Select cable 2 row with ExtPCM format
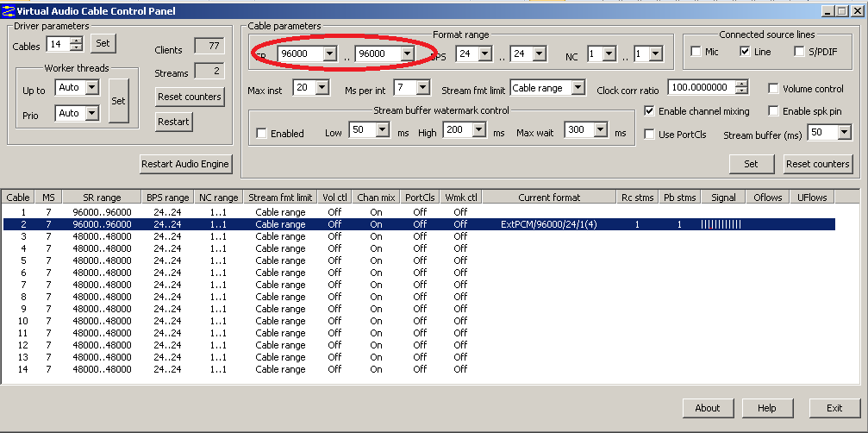Screen dimensions: 868x433 pyautogui.click(x=419, y=224)
